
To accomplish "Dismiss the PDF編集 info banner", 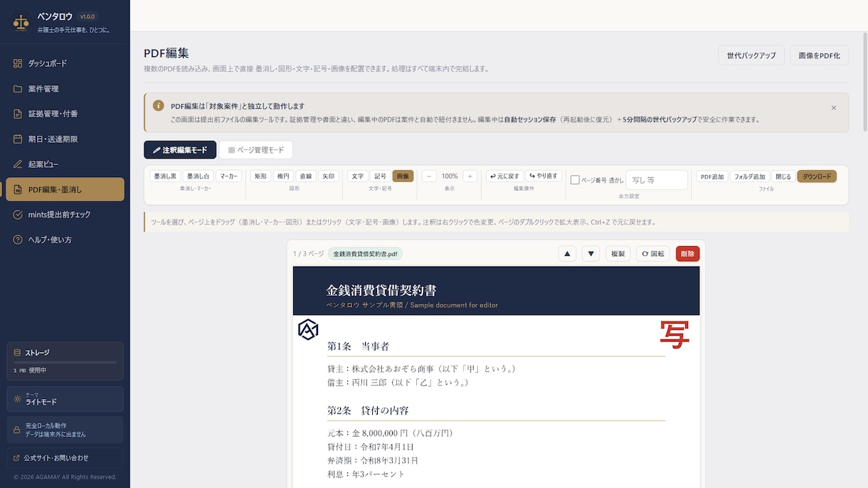I will click(x=834, y=108).
